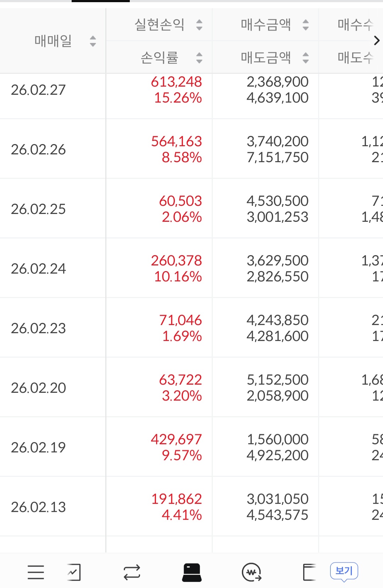
Task: Tap the stock chart icon
Action: click(74, 572)
